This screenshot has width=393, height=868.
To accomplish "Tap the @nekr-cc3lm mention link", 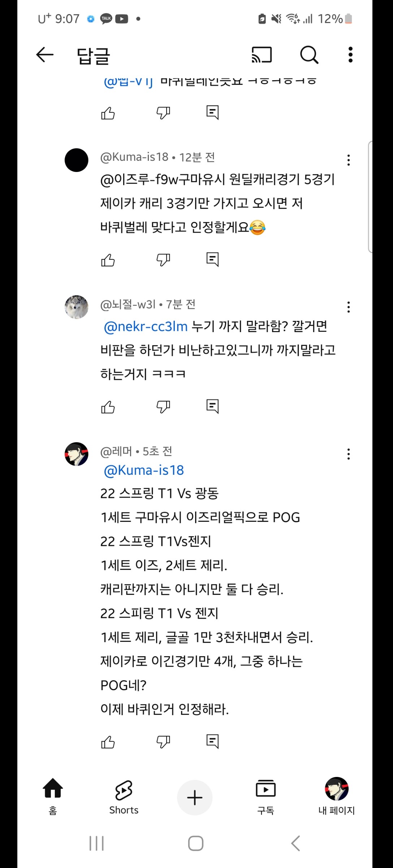I will [146, 326].
